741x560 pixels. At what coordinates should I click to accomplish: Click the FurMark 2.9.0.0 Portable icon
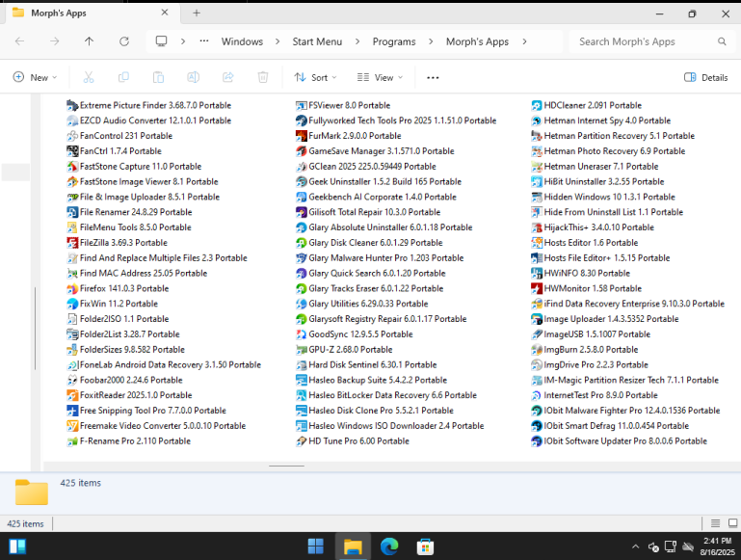[x=301, y=136]
